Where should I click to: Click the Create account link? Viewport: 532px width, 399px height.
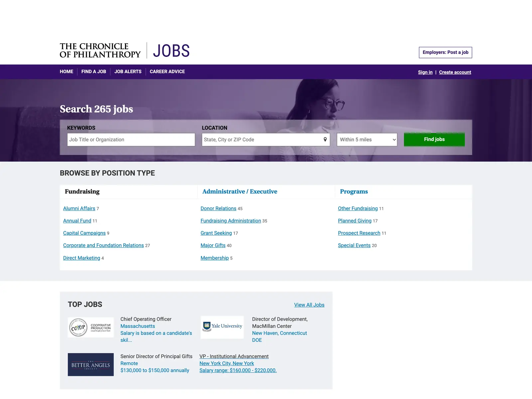(x=455, y=72)
